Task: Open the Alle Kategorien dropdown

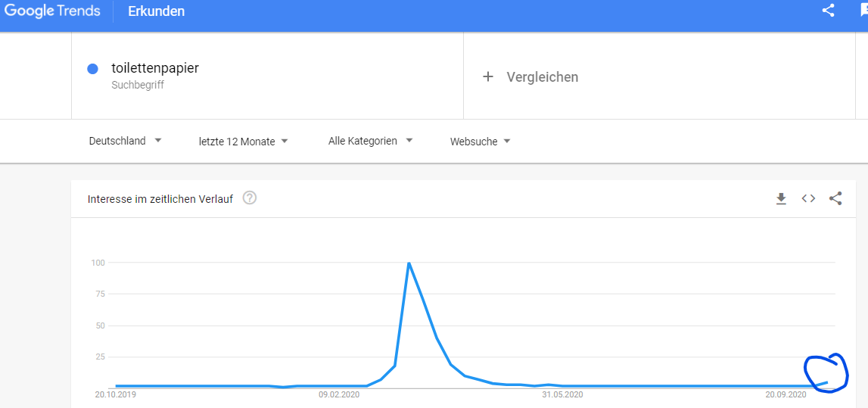Action: pos(371,141)
